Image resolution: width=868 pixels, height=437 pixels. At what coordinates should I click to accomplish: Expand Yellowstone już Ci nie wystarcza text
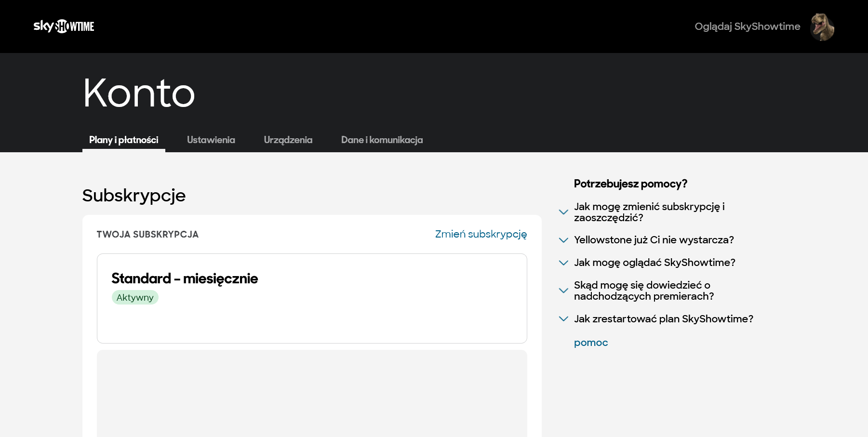[x=654, y=240]
